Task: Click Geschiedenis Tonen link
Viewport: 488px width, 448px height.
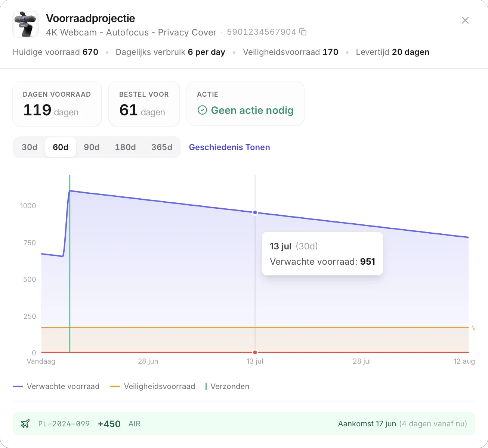Action: point(229,147)
